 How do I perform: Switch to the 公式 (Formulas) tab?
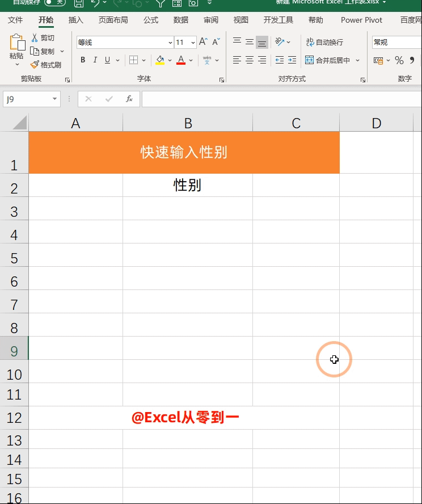click(x=151, y=20)
